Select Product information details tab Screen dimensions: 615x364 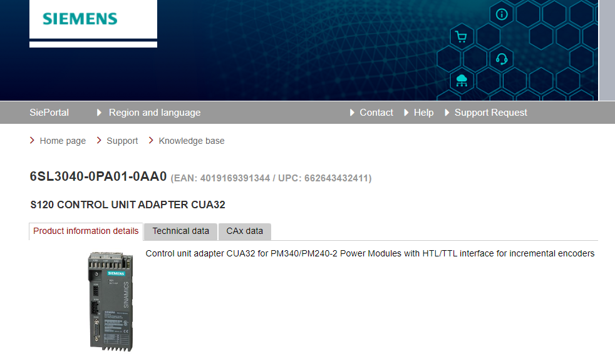coord(86,231)
